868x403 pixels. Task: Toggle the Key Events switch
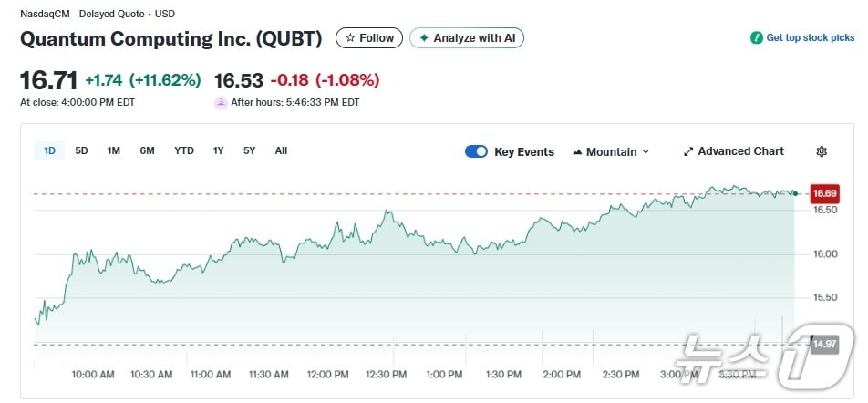click(476, 151)
